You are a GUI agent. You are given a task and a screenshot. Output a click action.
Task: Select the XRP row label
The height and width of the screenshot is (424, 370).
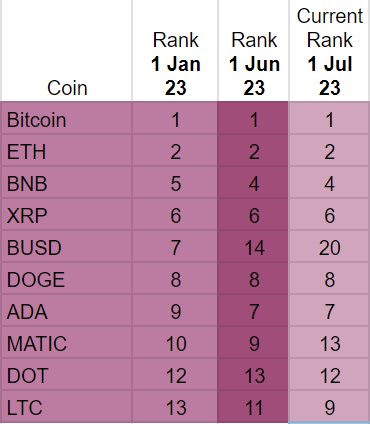point(67,214)
